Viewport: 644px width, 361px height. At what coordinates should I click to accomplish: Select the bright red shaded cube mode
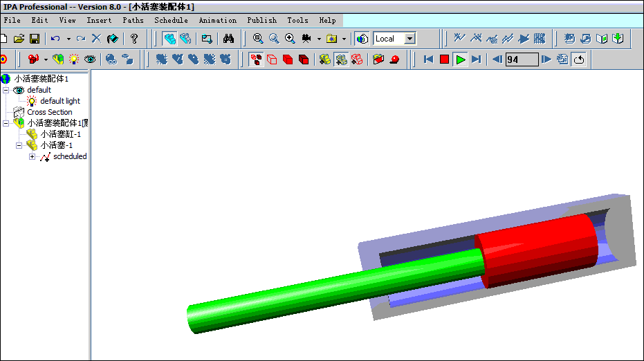pyautogui.click(x=288, y=59)
